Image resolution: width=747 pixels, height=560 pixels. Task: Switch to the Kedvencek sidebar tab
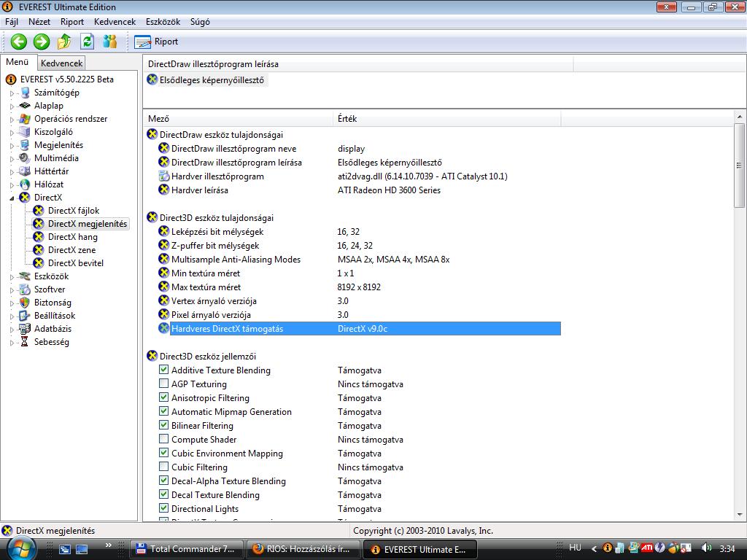click(x=61, y=63)
